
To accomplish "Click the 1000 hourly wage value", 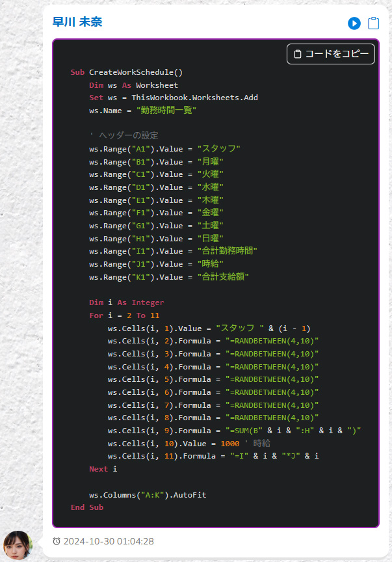I will [x=229, y=443].
